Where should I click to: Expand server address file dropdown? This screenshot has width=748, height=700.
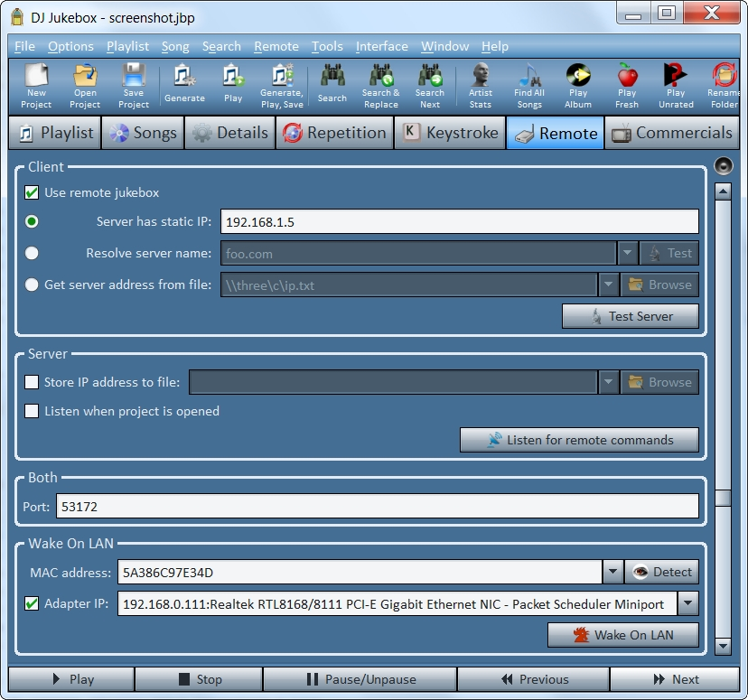[608, 285]
